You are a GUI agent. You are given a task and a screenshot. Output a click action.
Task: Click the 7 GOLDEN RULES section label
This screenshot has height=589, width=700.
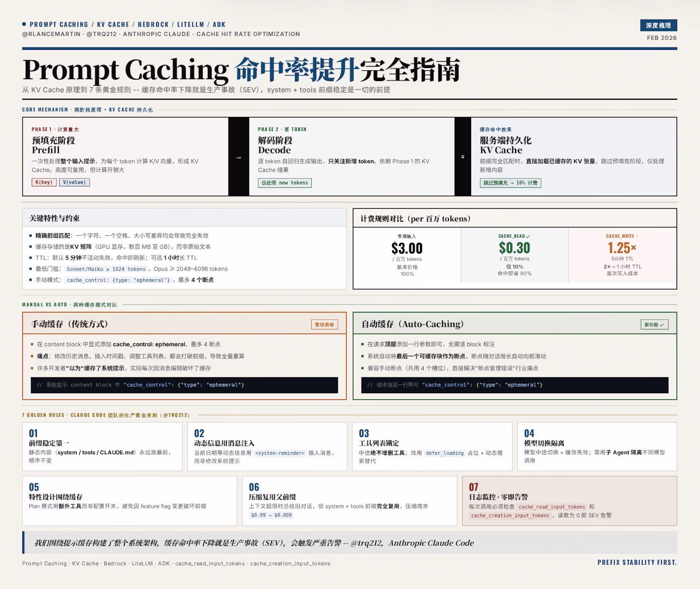[x=106, y=415]
